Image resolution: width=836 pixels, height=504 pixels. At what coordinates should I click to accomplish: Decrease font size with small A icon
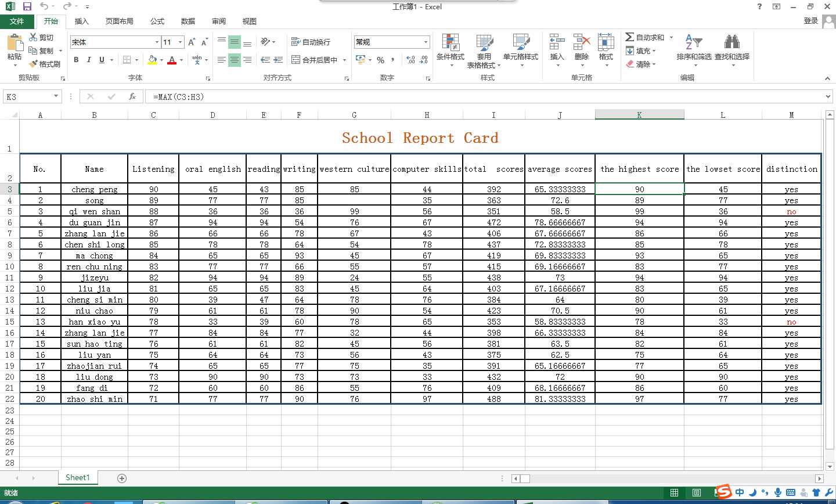coord(204,42)
